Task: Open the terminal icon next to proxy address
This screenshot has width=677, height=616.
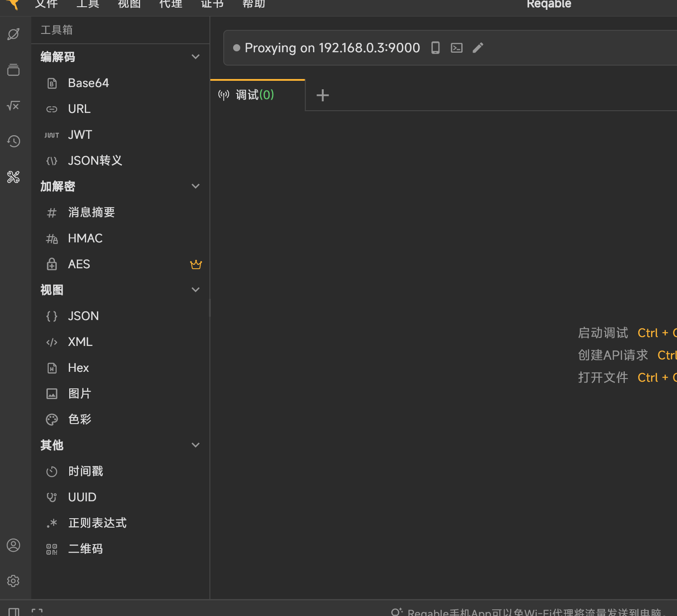Action: pos(456,48)
